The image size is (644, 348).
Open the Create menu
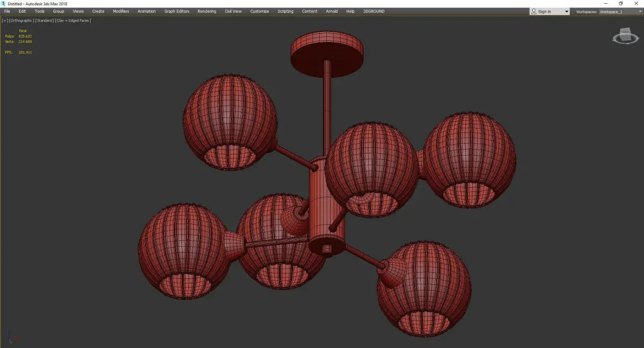[x=98, y=11]
